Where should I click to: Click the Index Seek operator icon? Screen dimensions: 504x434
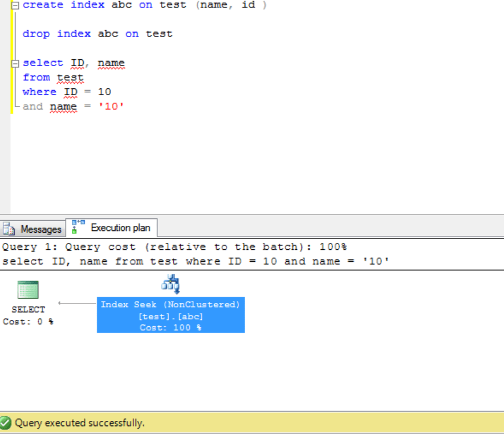coord(170,284)
